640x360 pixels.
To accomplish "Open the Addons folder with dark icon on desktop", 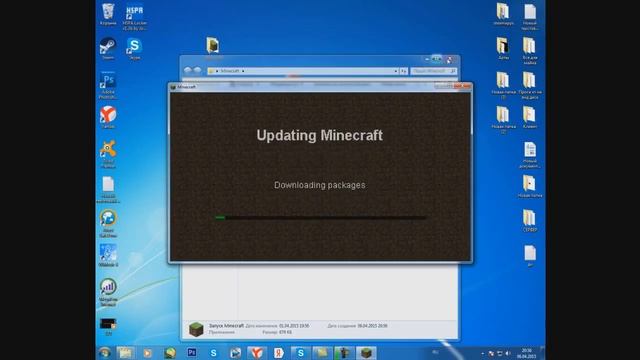I will click(503, 48).
